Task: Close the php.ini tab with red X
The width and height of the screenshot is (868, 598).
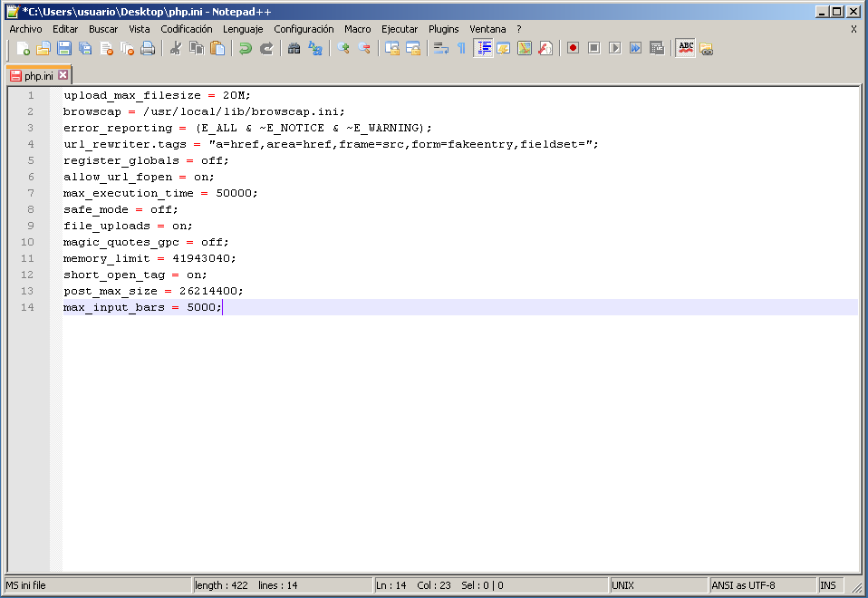Action: coord(63,75)
